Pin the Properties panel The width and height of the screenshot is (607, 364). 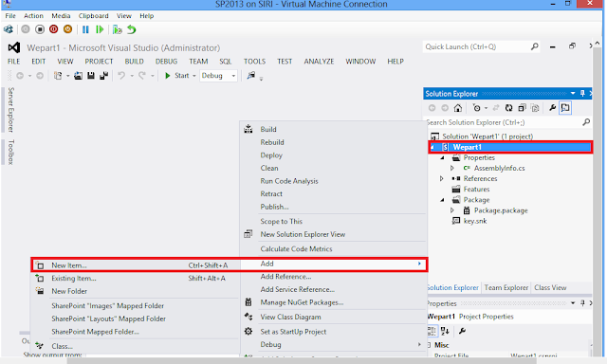[582, 303]
